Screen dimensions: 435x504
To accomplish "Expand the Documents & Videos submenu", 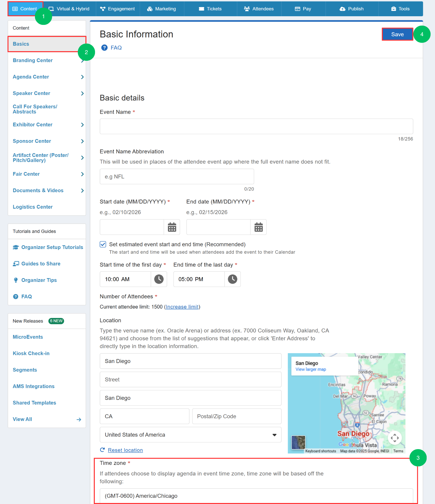I will [x=82, y=190].
